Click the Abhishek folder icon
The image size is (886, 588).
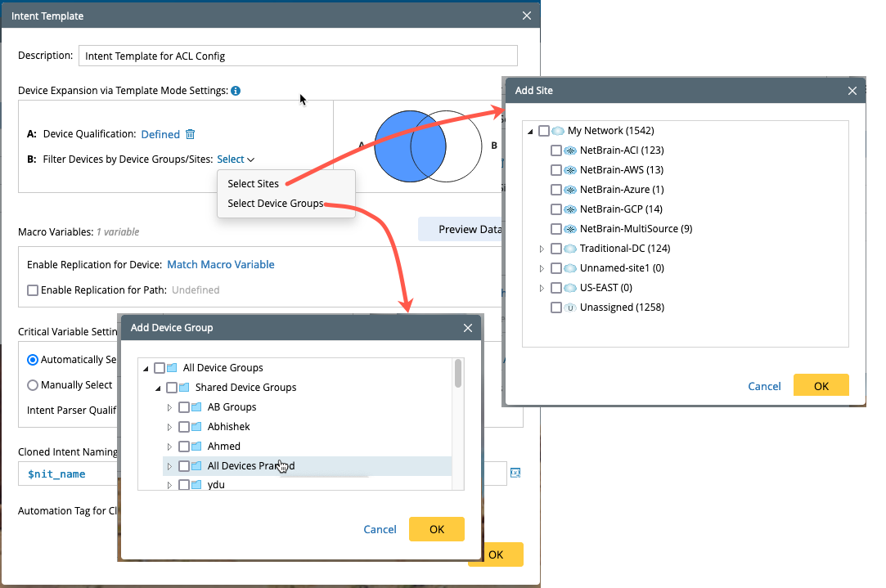point(196,426)
